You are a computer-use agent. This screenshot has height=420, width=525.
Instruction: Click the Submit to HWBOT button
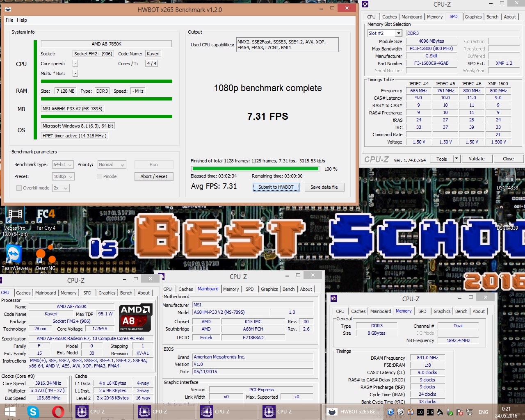pyautogui.click(x=276, y=187)
